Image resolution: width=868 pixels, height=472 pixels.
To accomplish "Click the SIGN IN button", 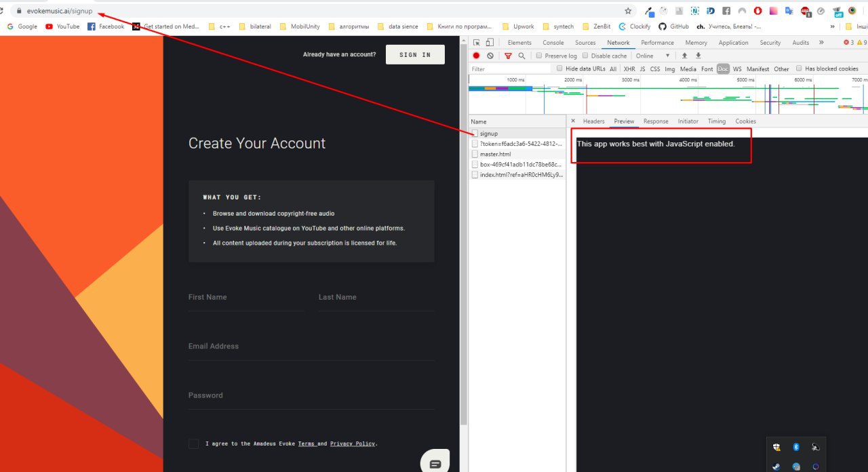I will tap(415, 54).
